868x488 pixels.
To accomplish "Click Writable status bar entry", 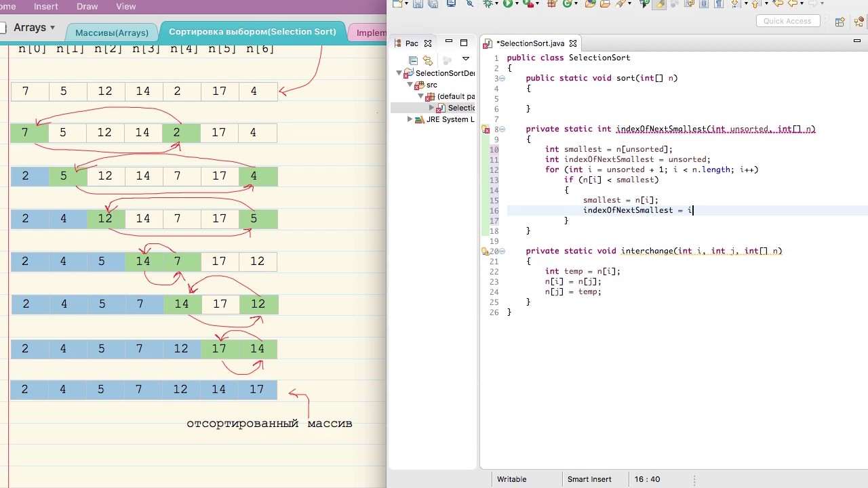I will (511, 479).
